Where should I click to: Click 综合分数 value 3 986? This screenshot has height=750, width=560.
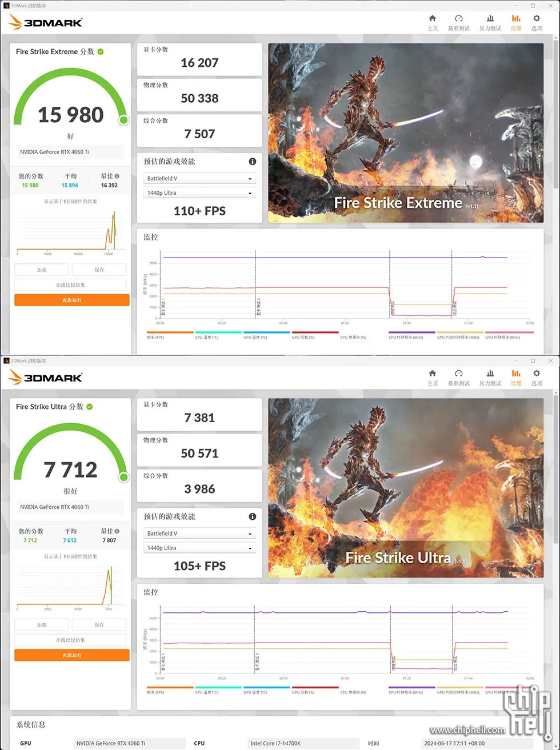pyautogui.click(x=199, y=489)
